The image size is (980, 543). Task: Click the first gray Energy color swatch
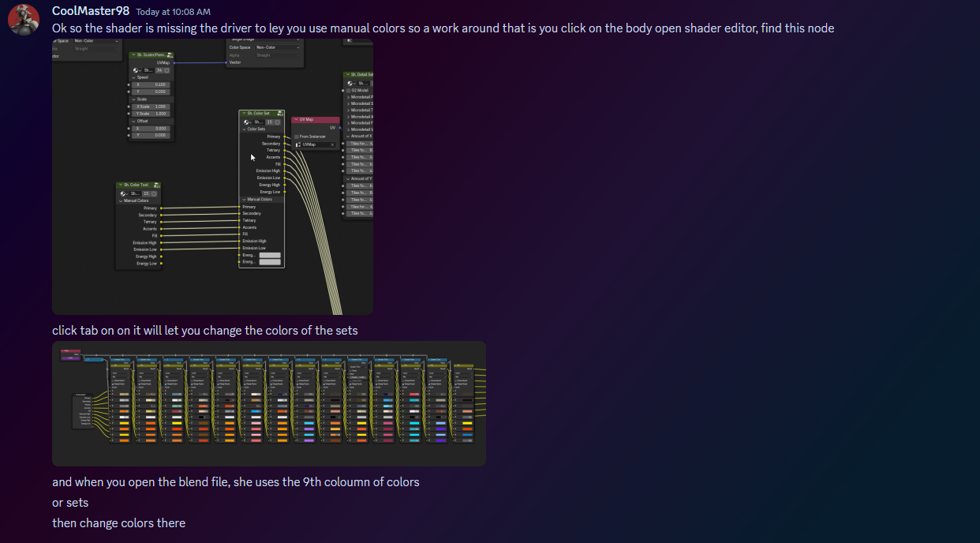coord(270,255)
